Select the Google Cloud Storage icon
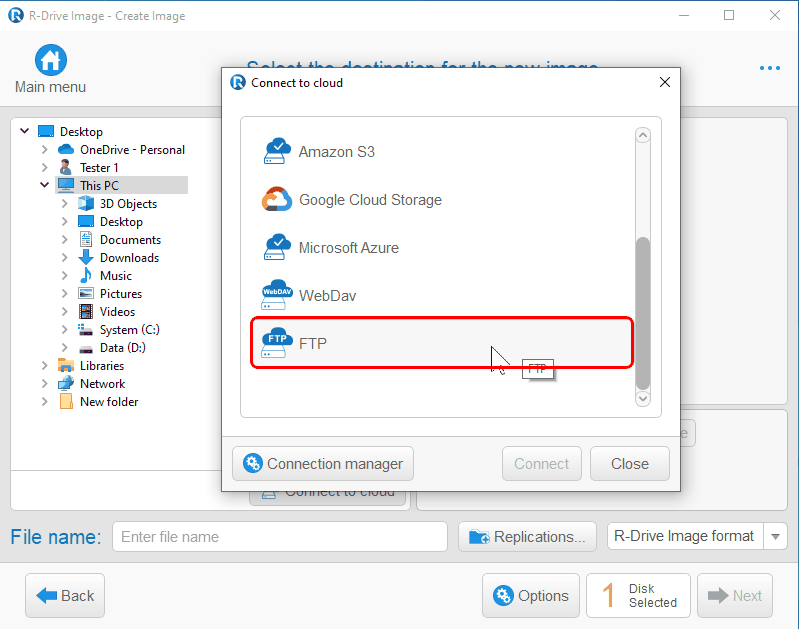The height and width of the screenshot is (629, 799). tap(277, 199)
